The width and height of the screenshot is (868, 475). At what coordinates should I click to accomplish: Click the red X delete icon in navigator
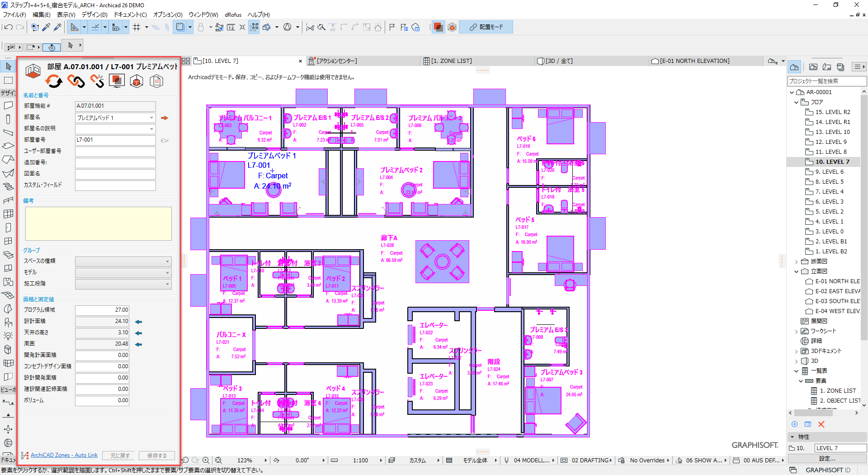(x=821, y=424)
